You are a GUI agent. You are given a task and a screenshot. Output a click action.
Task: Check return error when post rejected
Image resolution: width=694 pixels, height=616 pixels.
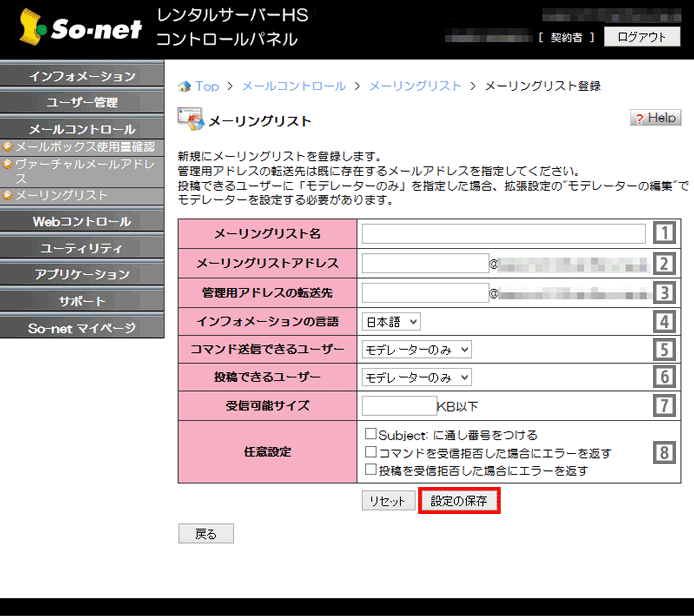pos(370,469)
